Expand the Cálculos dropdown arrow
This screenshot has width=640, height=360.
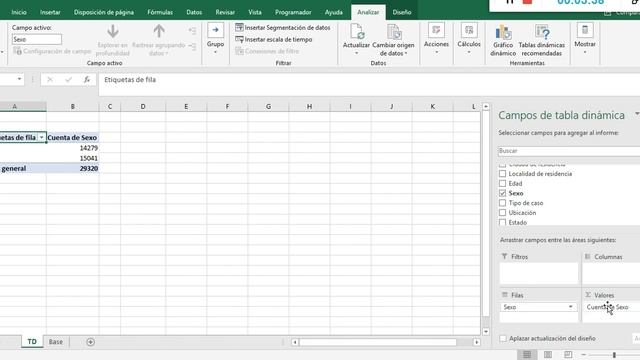pos(469,52)
